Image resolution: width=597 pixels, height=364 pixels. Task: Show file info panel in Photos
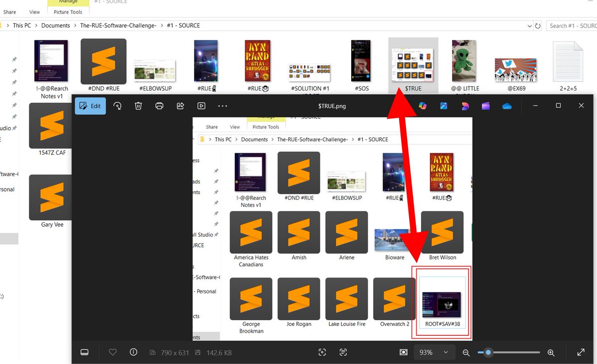coord(133,352)
